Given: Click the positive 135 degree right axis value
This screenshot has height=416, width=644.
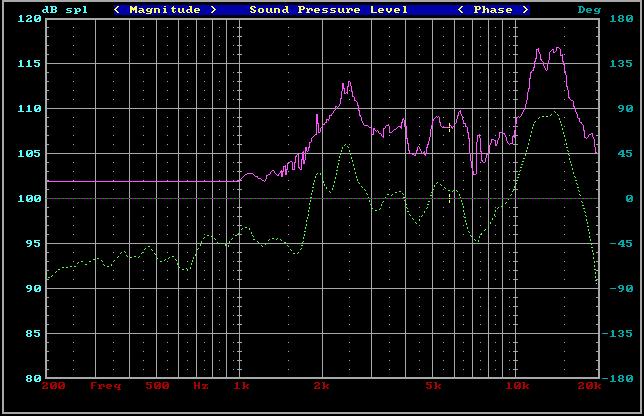Looking at the screenshot, I should [x=621, y=64].
